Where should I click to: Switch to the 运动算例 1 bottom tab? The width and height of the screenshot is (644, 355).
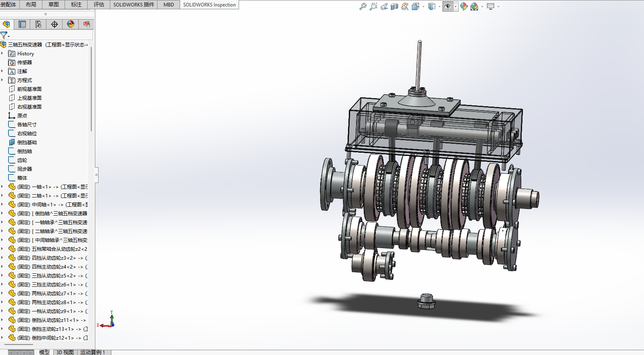pos(92,352)
